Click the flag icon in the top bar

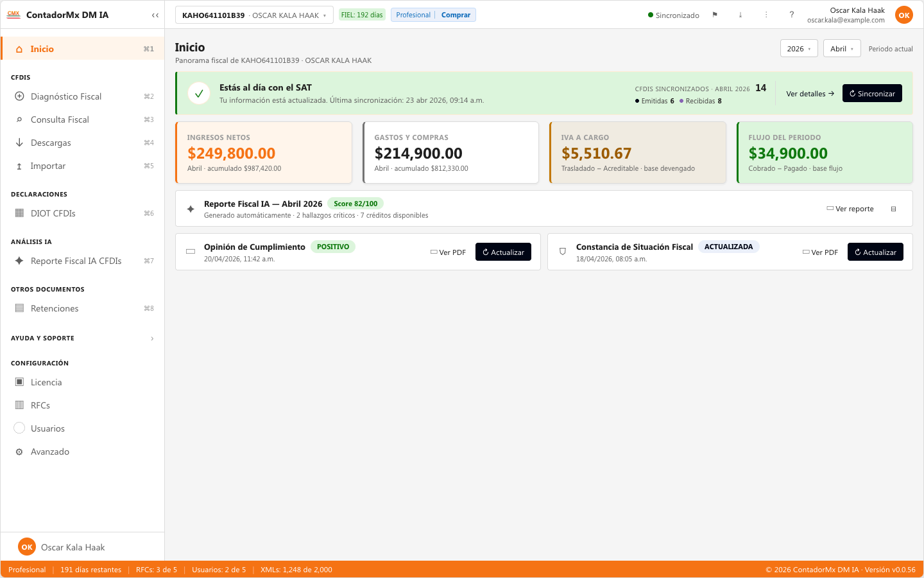pos(715,15)
